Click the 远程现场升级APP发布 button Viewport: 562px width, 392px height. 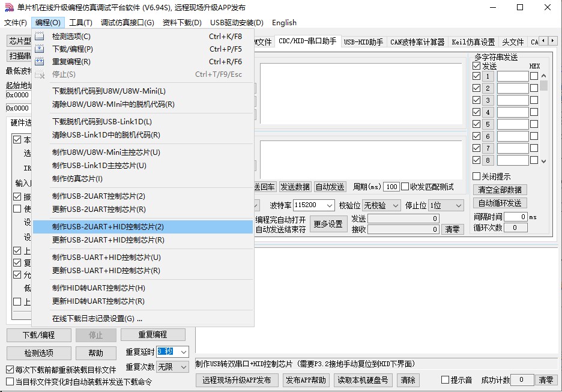[x=237, y=380]
